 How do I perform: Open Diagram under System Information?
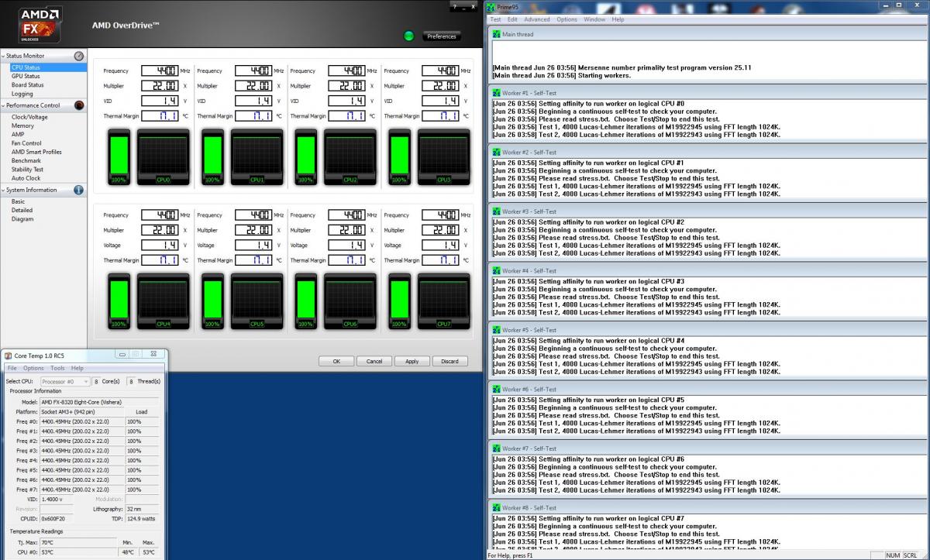(x=22, y=219)
